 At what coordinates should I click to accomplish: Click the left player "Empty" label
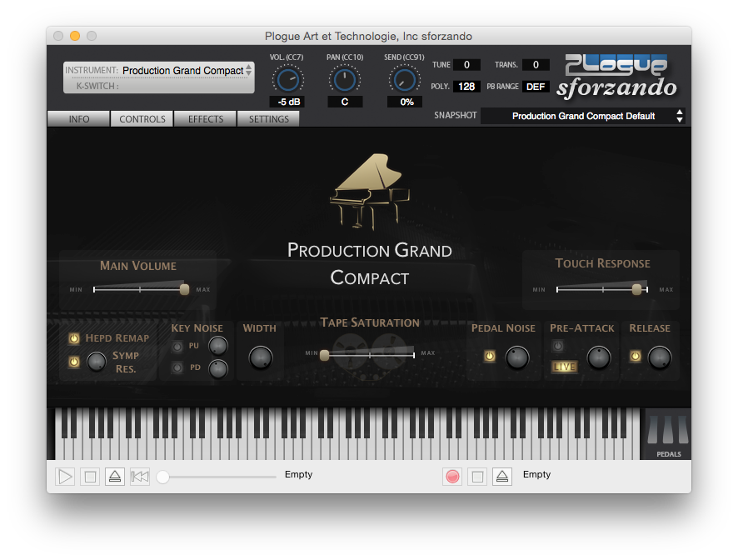[298, 474]
